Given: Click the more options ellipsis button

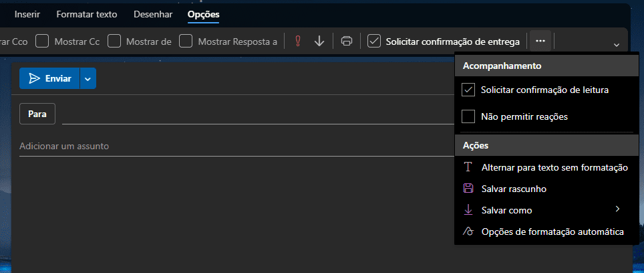Looking at the screenshot, I should tap(540, 41).
